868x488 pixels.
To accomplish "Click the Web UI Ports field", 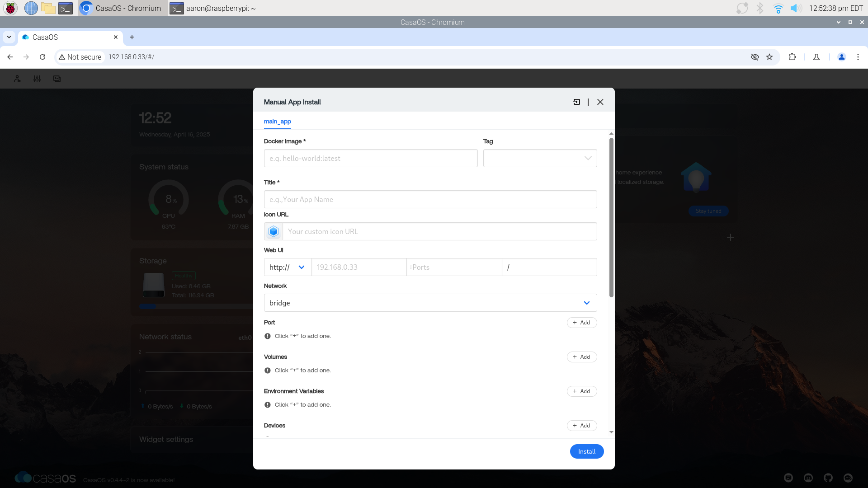I will (454, 267).
